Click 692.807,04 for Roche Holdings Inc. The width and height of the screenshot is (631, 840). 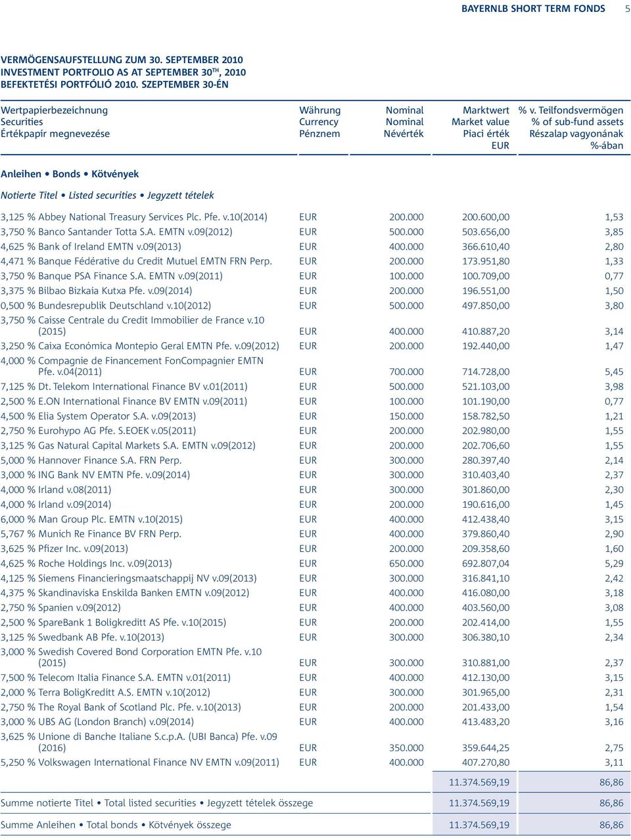coord(486,564)
